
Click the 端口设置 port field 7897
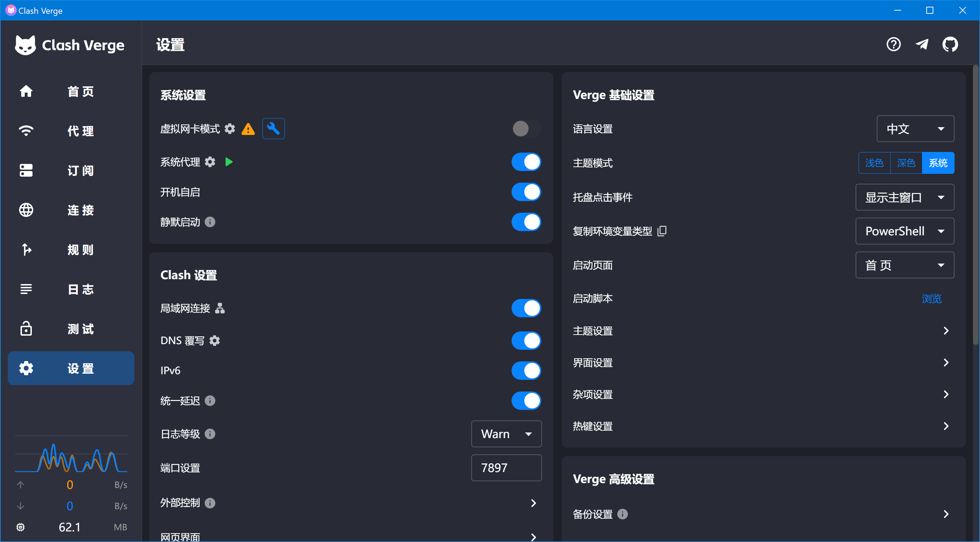506,467
